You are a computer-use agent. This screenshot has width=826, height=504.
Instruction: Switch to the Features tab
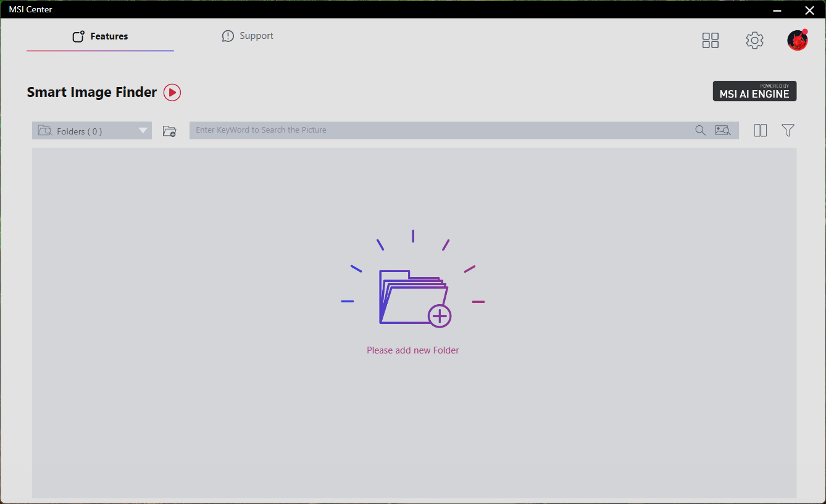100,36
